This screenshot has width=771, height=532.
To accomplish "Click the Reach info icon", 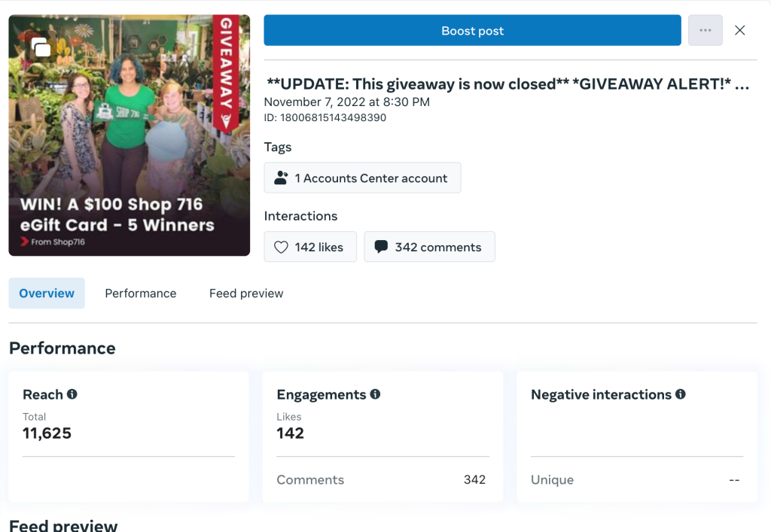I will click(72, 394).
